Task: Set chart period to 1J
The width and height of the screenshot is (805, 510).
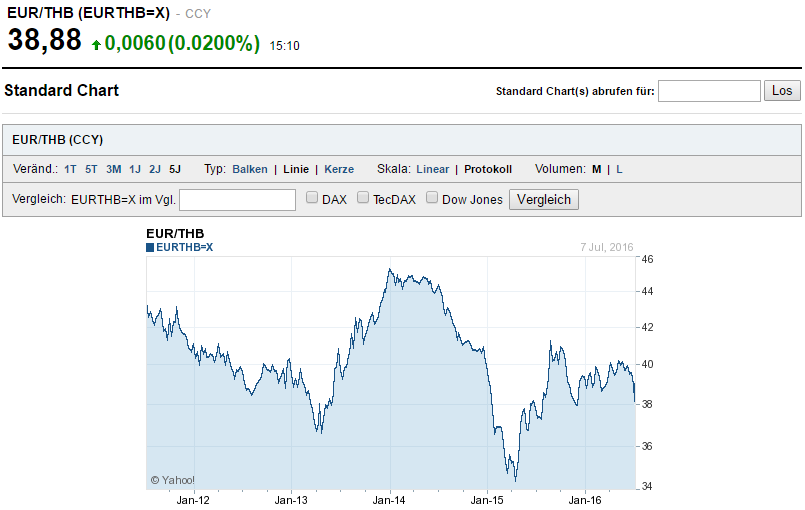Action: pos(135,169)
